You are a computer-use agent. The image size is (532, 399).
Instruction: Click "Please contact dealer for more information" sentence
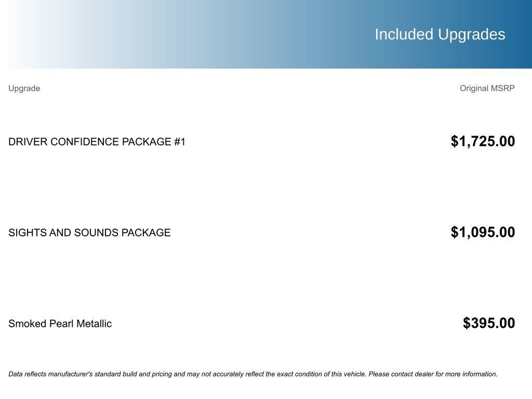click(433, 374)
